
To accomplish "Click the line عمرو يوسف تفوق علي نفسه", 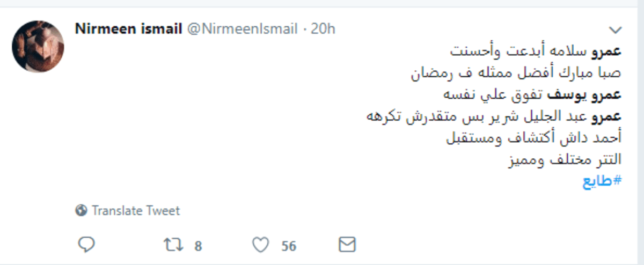I will (x=531, y=95).
